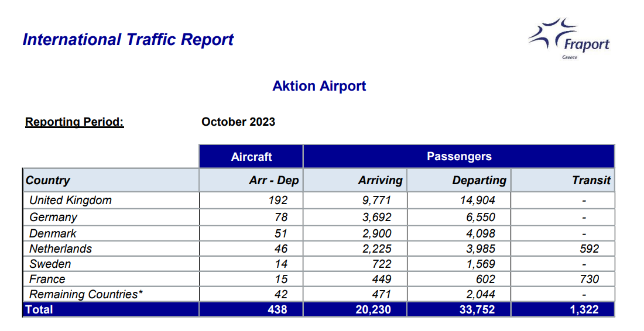Select the Remaining Countries* row label
The width and height of the screenshot is (644, 331).
tap(86, 294)
